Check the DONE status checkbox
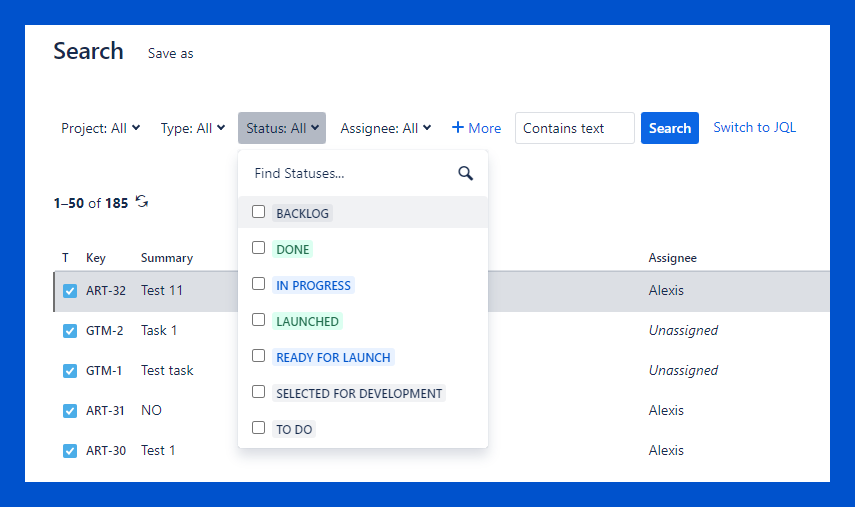This screenshot has height=507, width=855. pos(258,248)
